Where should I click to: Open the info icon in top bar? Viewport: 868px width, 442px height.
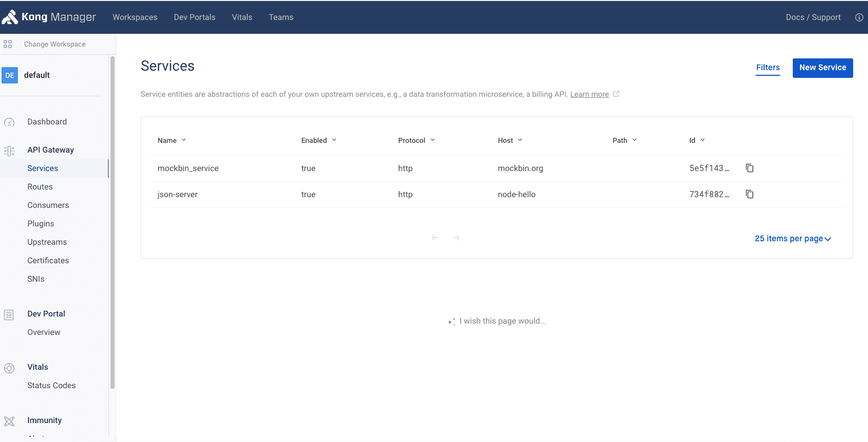coord(859,17)
